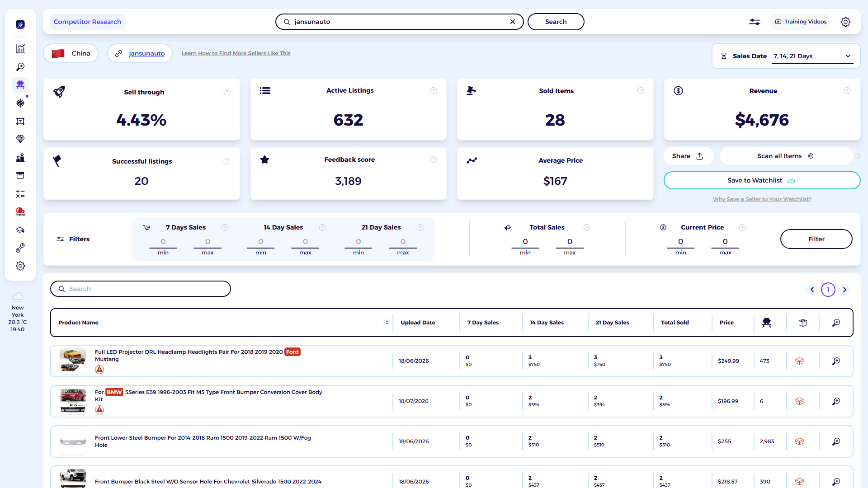Screen dimensions: 868x488
Task: Click the Total Sales help icon
Action: [587, 228]
